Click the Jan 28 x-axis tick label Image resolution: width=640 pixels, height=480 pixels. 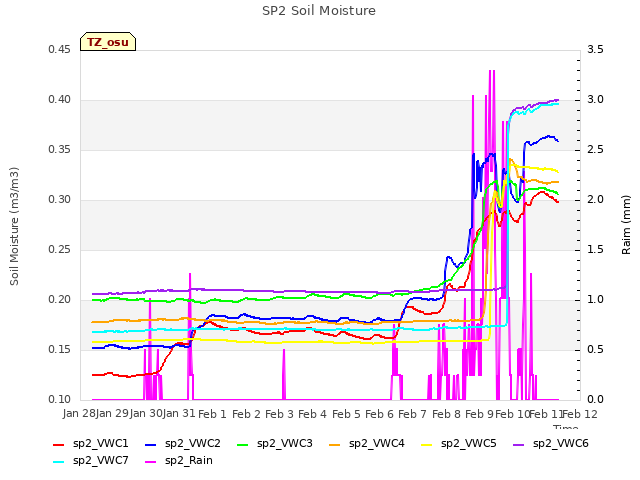click(78, 414)
